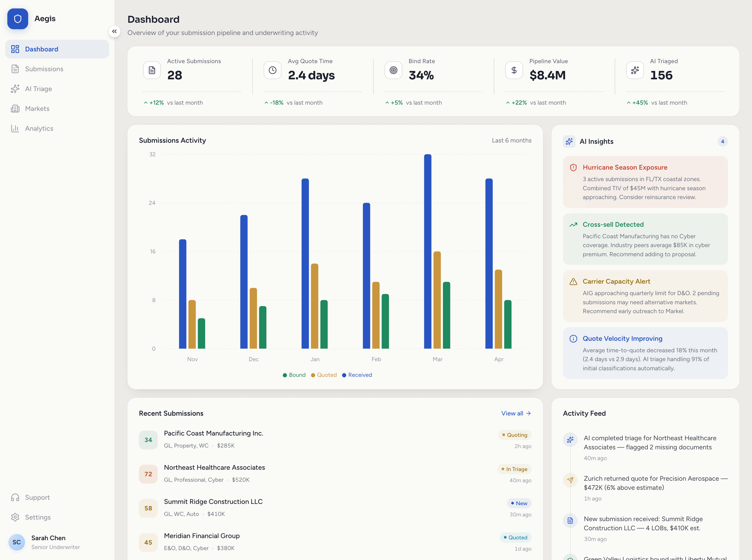Open Settings via gear icon
Viewport: 752px width, 560px height.
(x=15, y=517)
